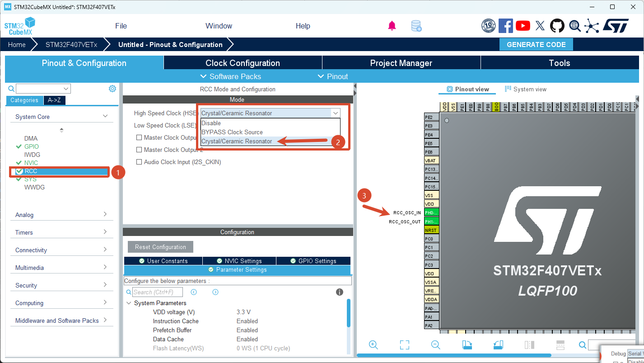Open the Window menu
The width and height of the screenshot is (644, 363).
click(219, 26)
